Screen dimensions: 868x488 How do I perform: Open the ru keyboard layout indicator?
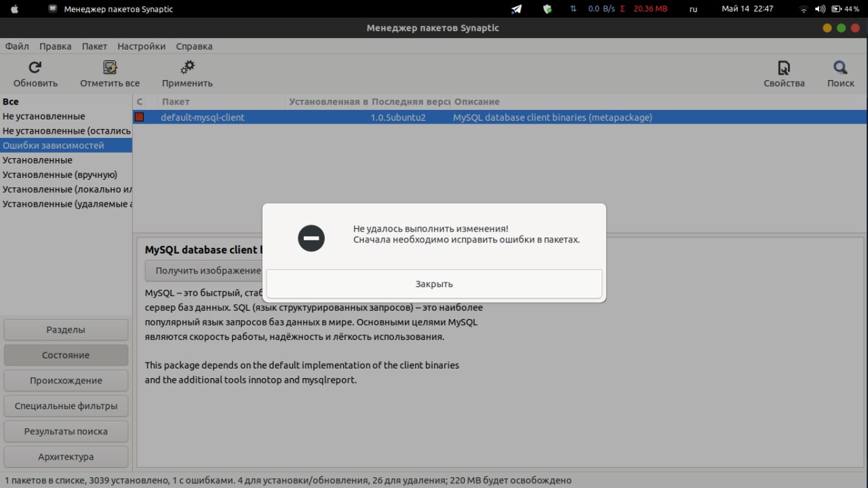(693, 10)
